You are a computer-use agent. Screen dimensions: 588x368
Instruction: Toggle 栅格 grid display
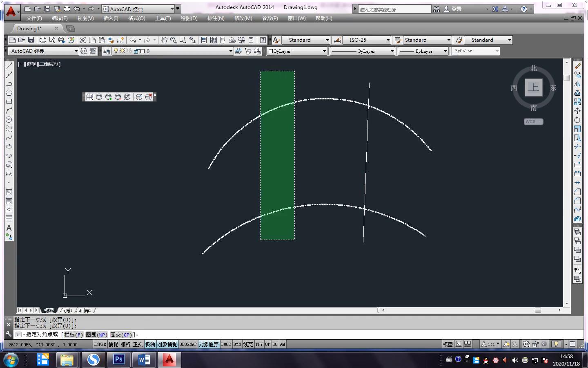coord(125,344)
